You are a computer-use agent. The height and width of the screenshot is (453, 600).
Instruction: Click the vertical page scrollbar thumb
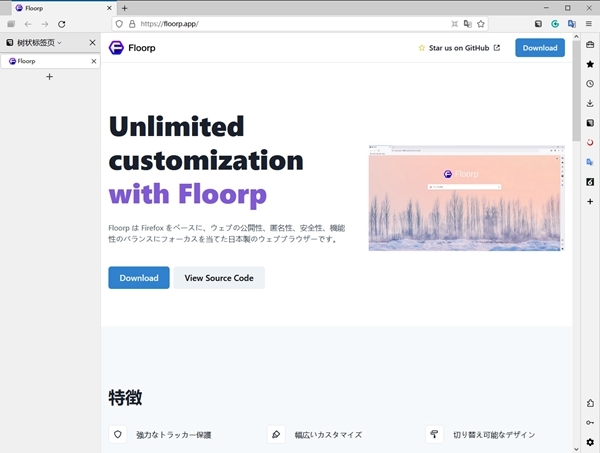point(576,90)
